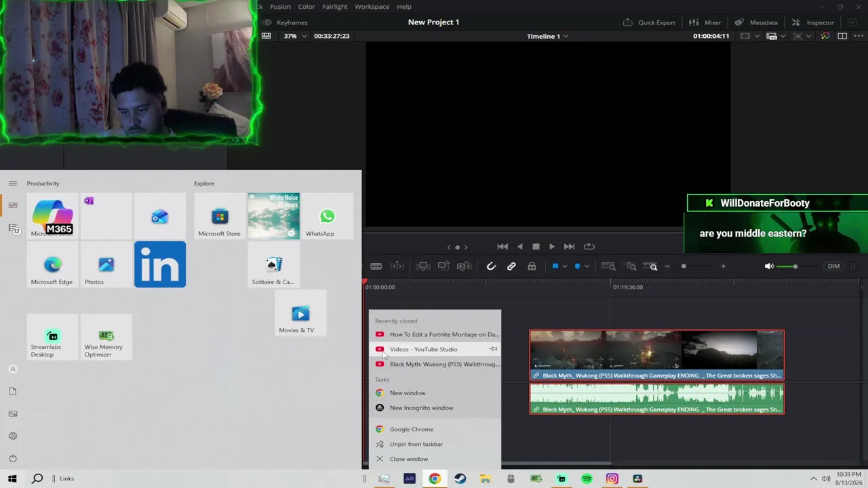
Task: Click Start menu Settings gear
Action: pyautogui.click(x=13, y=436)
